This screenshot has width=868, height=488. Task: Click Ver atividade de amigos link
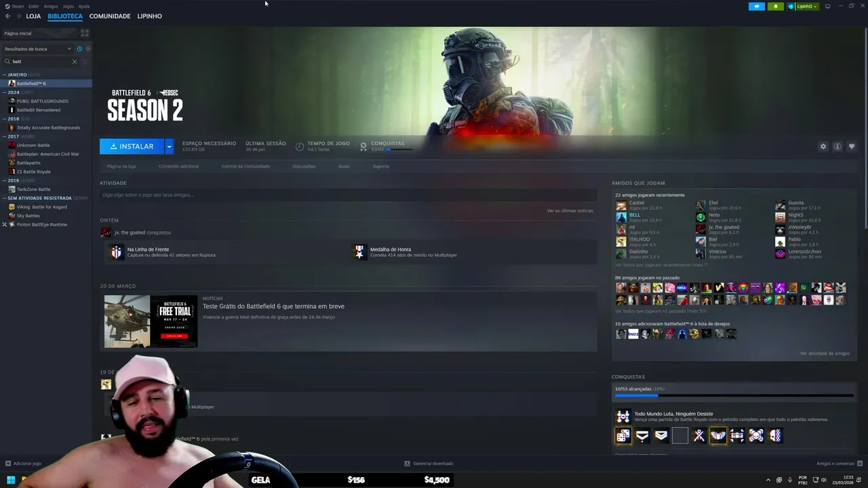[825, 353]
